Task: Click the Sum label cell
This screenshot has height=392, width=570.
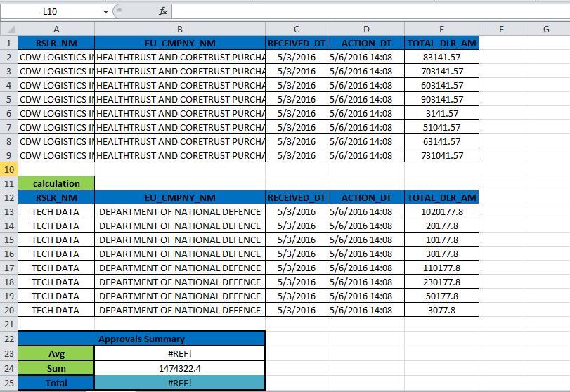Action: [56, 368]
